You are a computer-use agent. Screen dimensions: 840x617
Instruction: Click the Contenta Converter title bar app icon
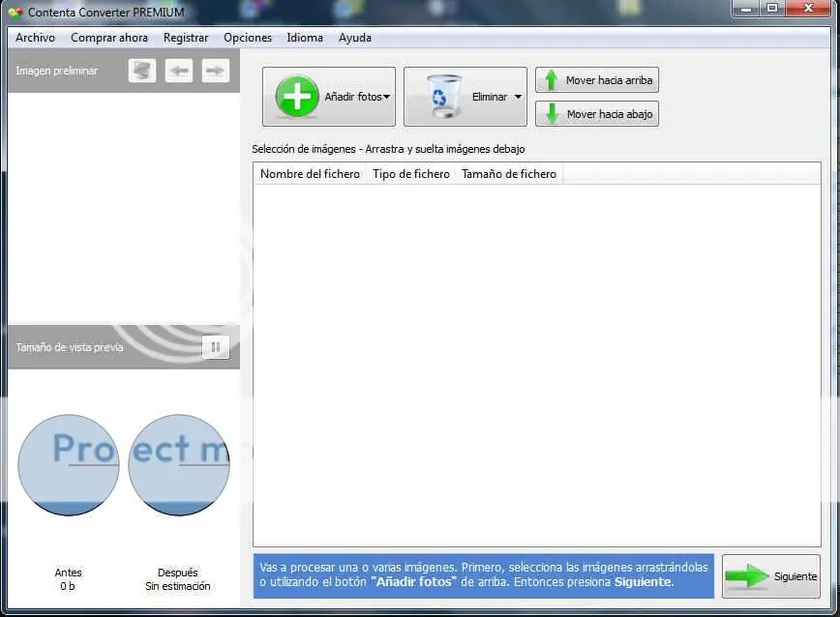[15, 13]
